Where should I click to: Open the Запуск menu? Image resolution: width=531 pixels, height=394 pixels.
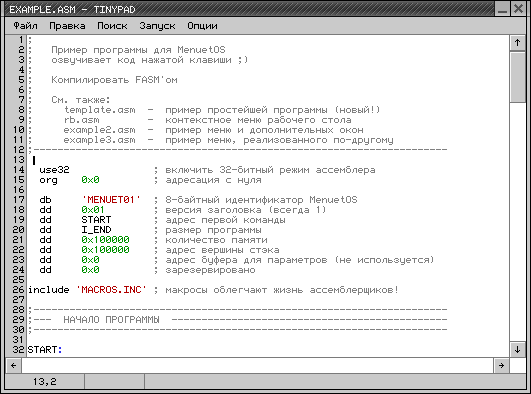click(157, 26)
